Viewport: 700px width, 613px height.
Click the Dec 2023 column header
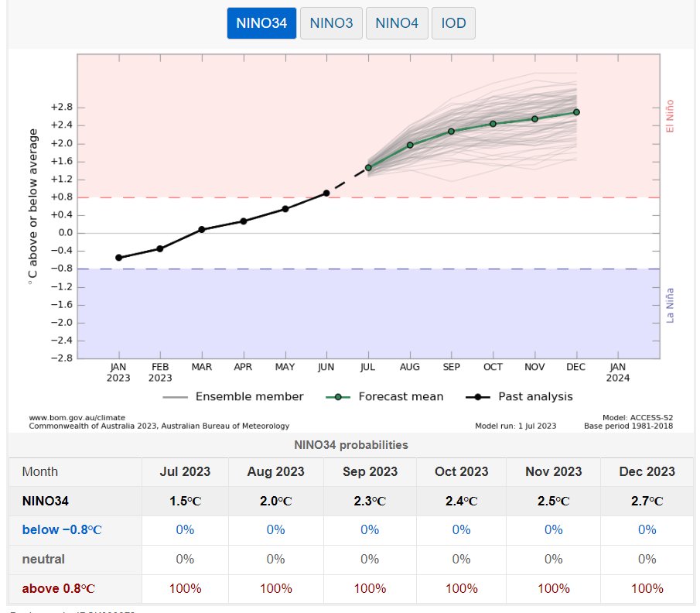(647, 472)
